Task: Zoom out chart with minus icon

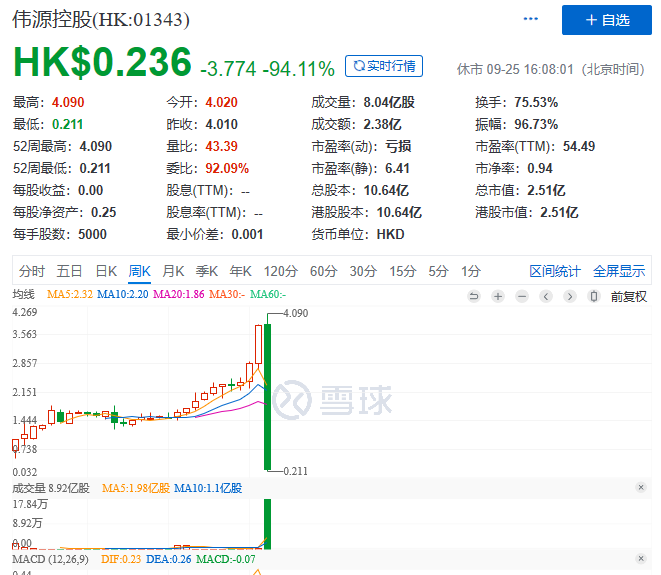Action: pyautogui.click(x=522, y=296)
